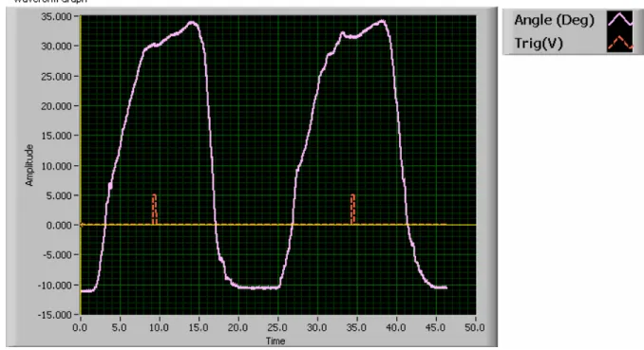This screenshot has width=644, height=350.
Task: Click the 30.000 y-axis tick label
Action: tap(56, 46)
